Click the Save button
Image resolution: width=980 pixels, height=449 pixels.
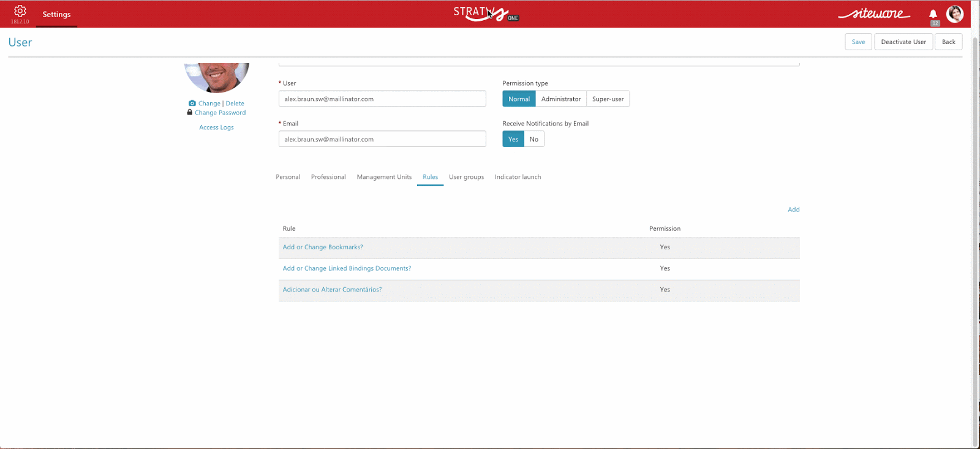[x=858, y=42]
